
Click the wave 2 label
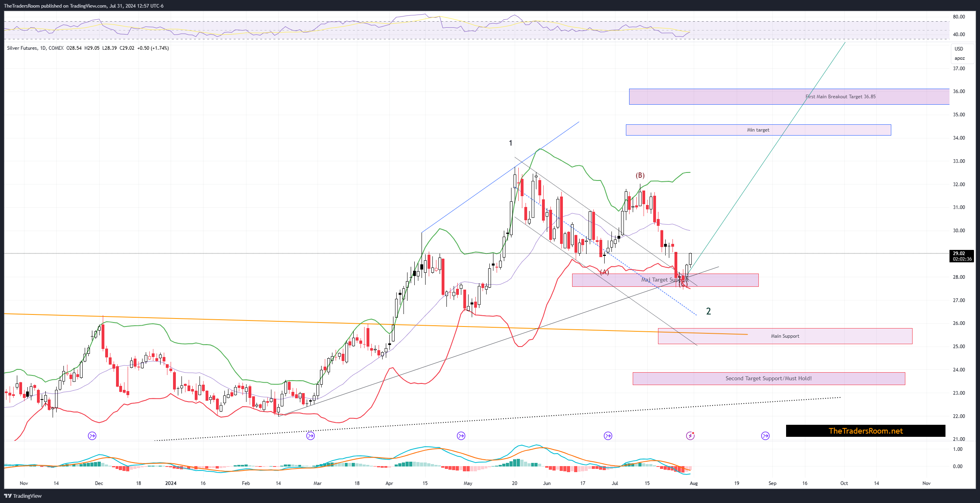click(708, 311)
